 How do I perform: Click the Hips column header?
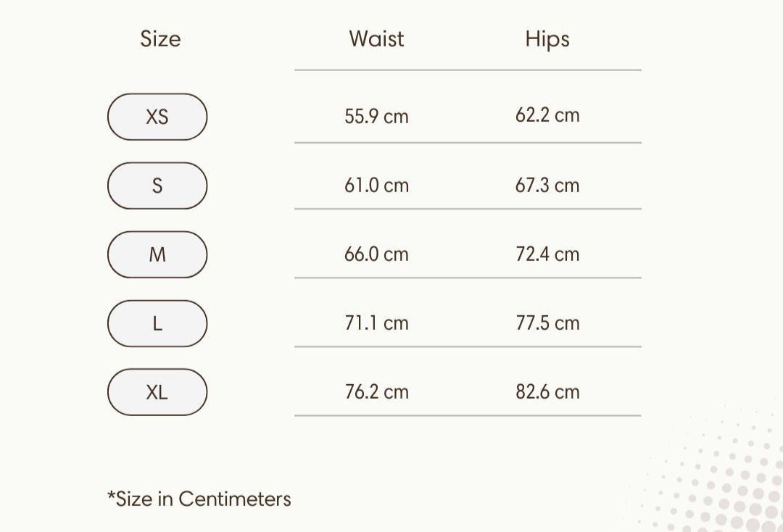click(547, 39)
